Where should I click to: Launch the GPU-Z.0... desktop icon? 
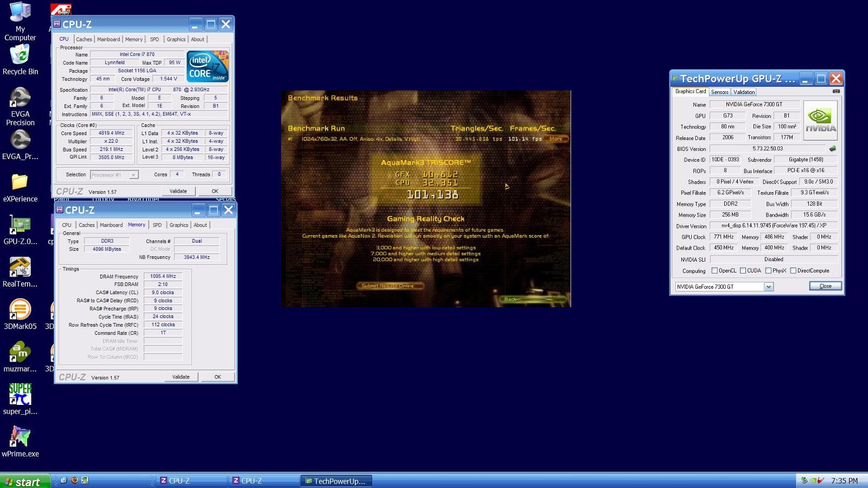(x=20, y=230)
